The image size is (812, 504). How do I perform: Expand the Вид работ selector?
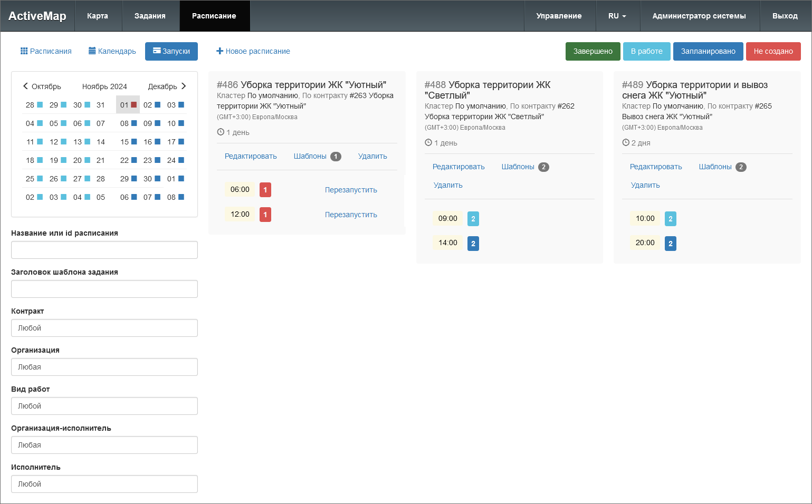click(x=104, y=406)
